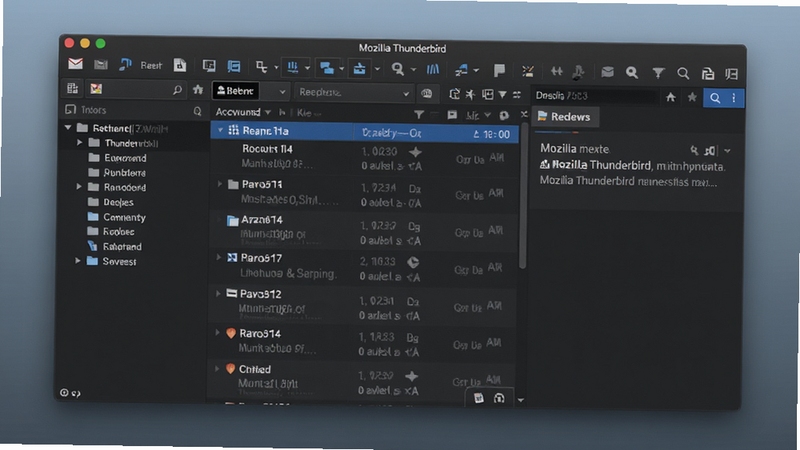Open the Accwunrd column dropdown
Screen dimensions: 800x450
[267, 112]
